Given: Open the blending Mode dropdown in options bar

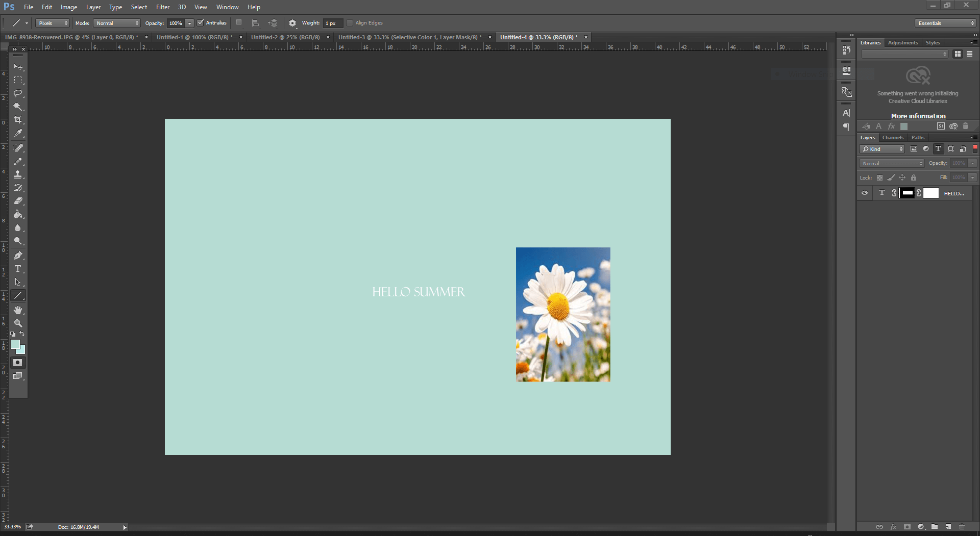Looking at the screenshot, I should 116,23.
